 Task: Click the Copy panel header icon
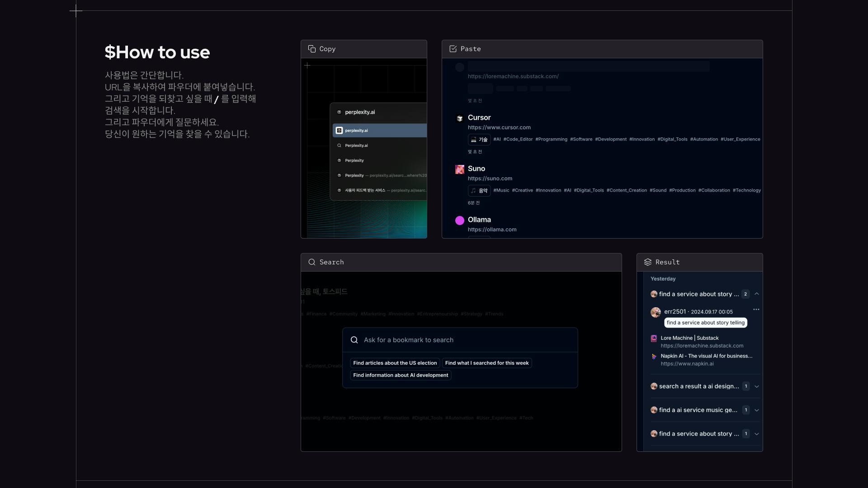coord(311,49)
